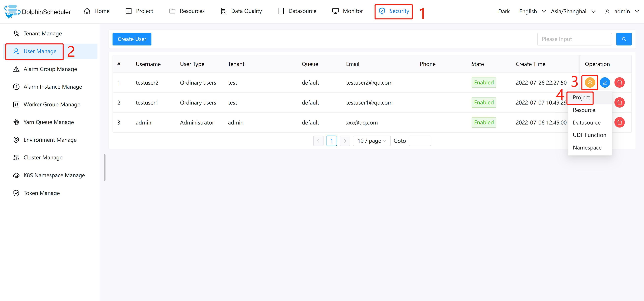Switch to the Monitor top navigation tab

pos(347,11)
